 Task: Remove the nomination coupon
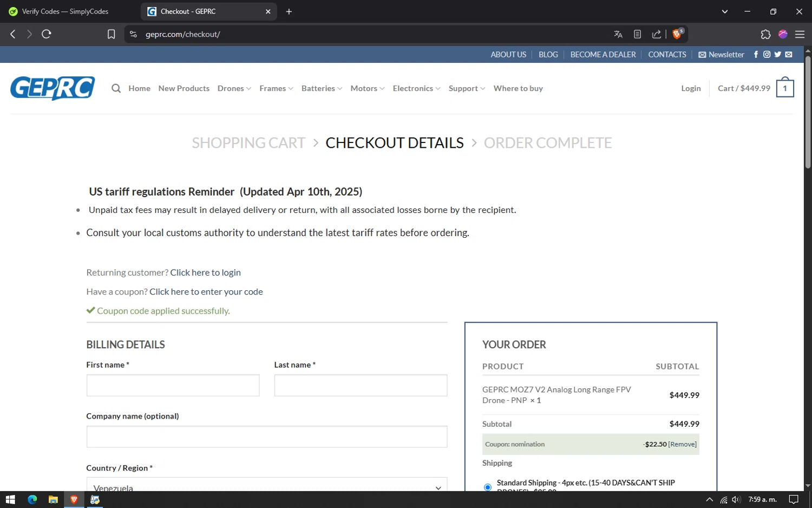click(x=683, y=444)
